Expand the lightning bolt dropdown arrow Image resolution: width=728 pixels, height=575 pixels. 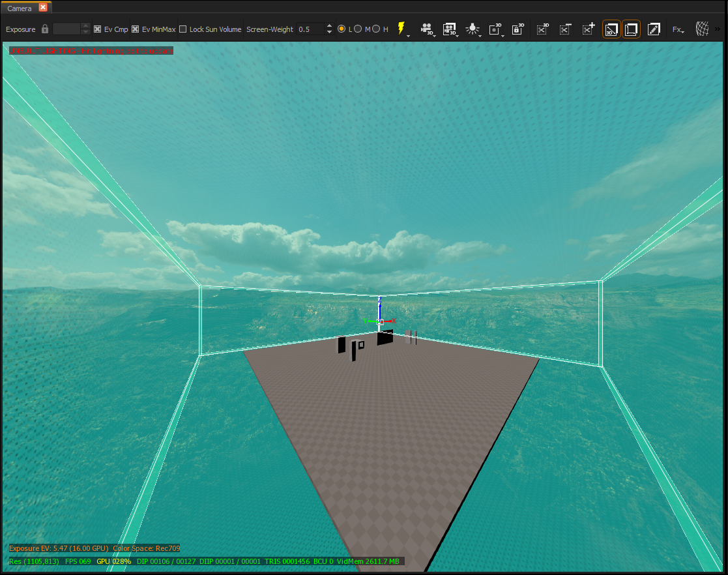click(x=408, y=36)
